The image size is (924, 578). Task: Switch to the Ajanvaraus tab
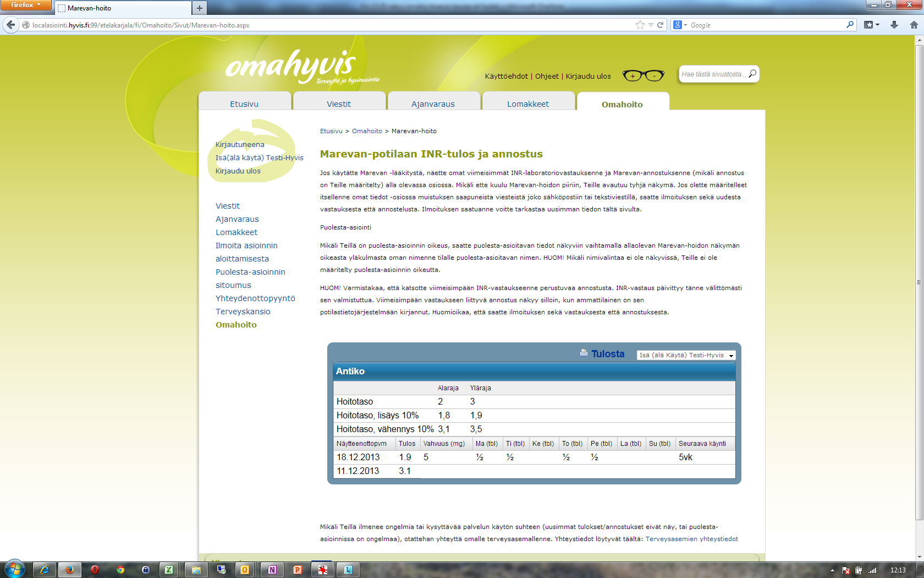tap(433, 102)
